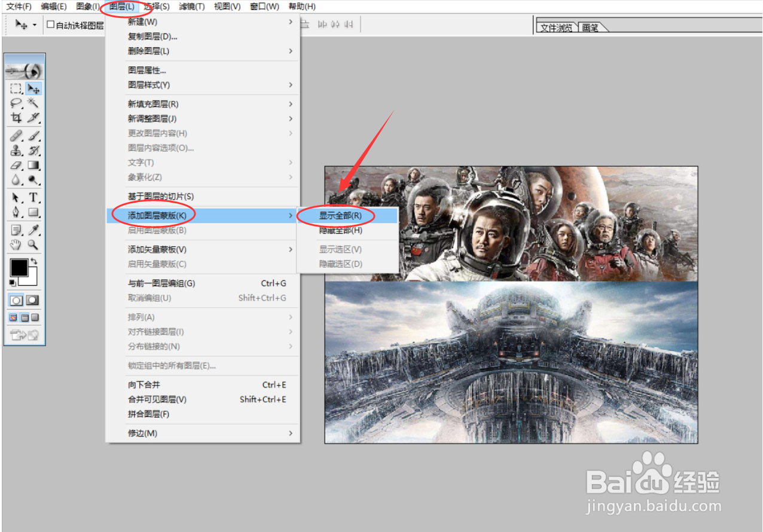Choose 合并可见图层(V)
This screenshot has height=532, width=763.
coord(203,399)
